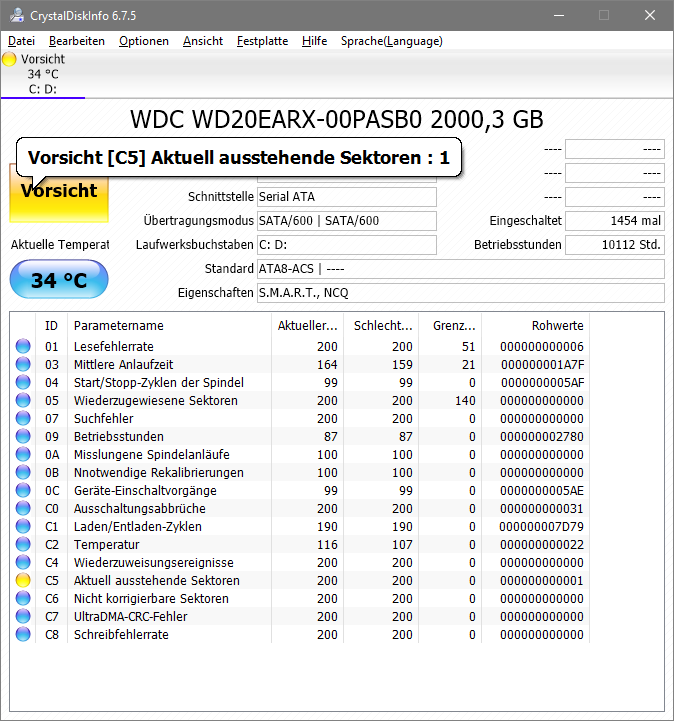Click the Aktueller... column header

308,326
